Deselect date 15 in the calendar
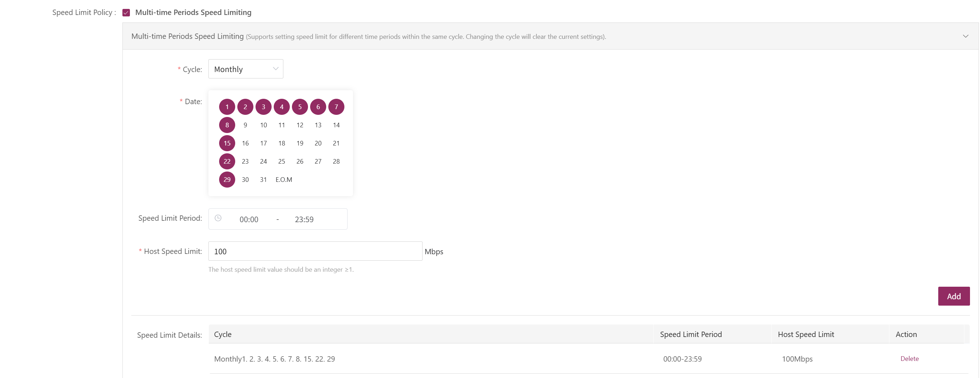 click(227, 143)
